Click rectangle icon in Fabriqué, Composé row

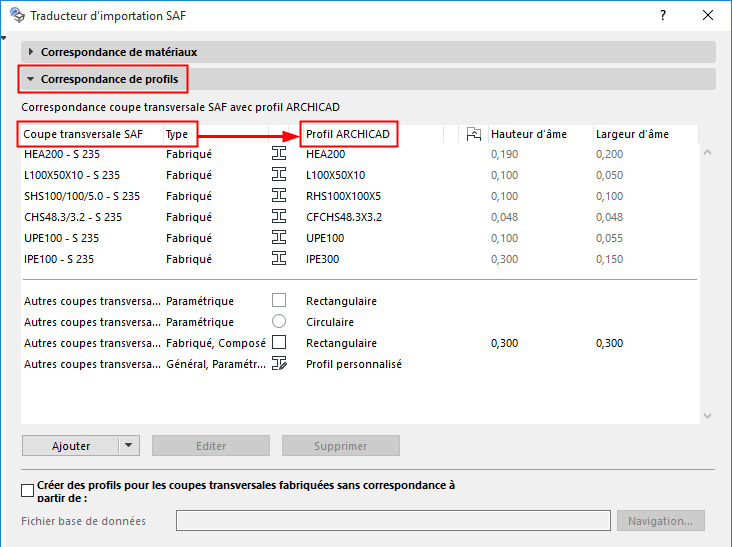[279, 342]
